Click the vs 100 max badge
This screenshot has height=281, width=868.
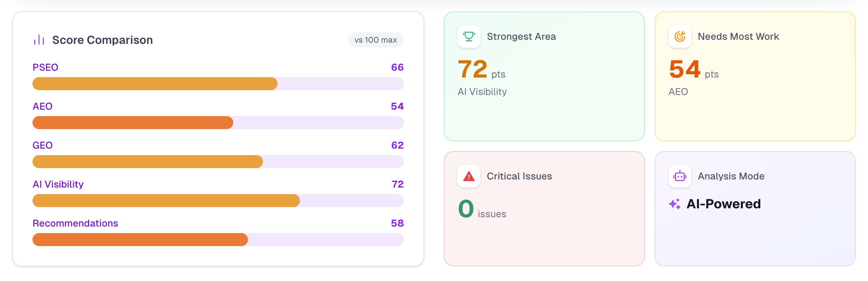pos(375,40)
